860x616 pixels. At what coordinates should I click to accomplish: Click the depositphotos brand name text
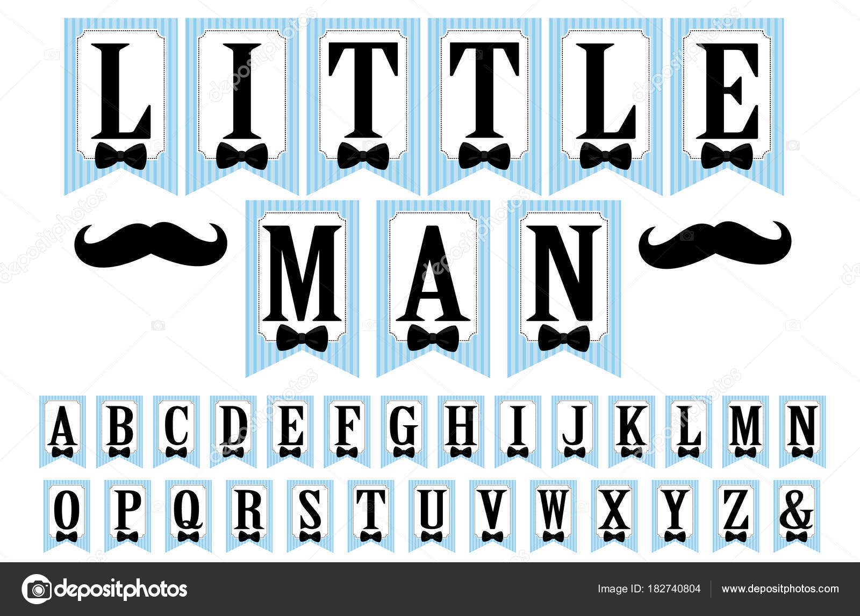click(121, 589)
